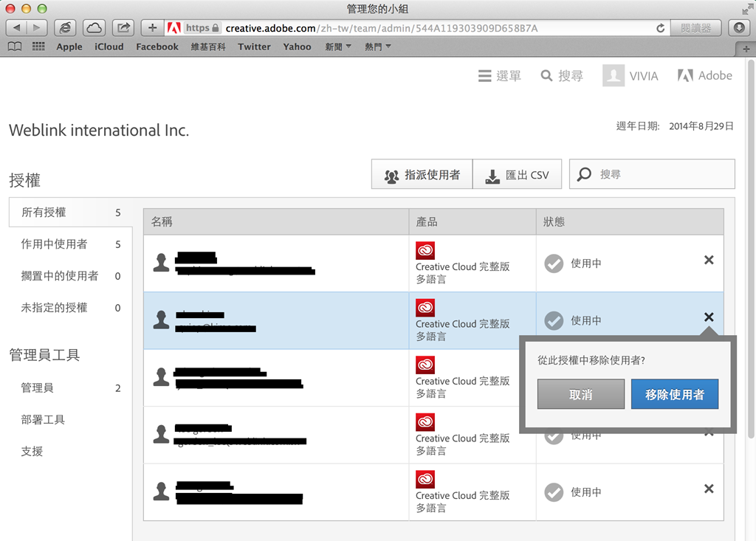
Task: Open a new tab with plus button
Action: pos(746,49)
